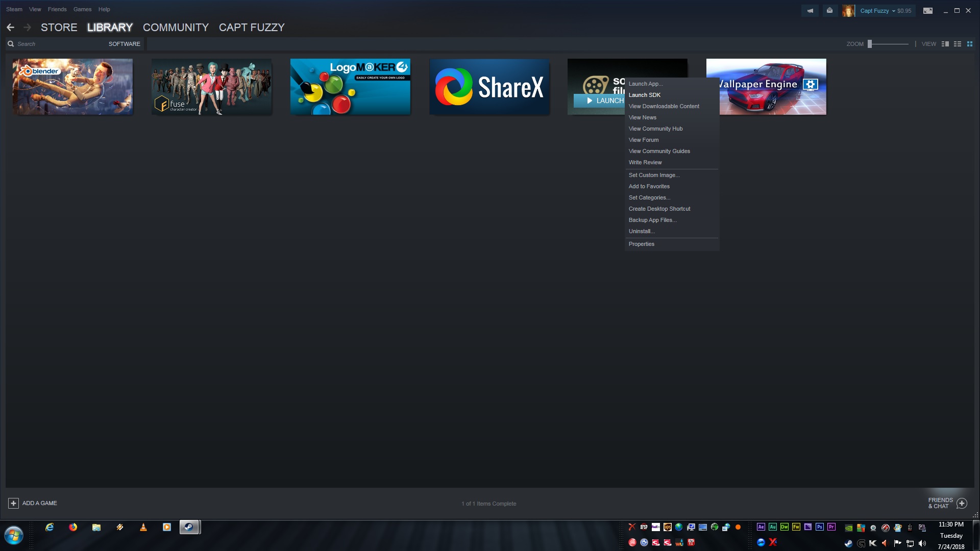Open Friends & Chat plus icon
The height and width of the screenshot is (551, 980).
tap(962, 504)
